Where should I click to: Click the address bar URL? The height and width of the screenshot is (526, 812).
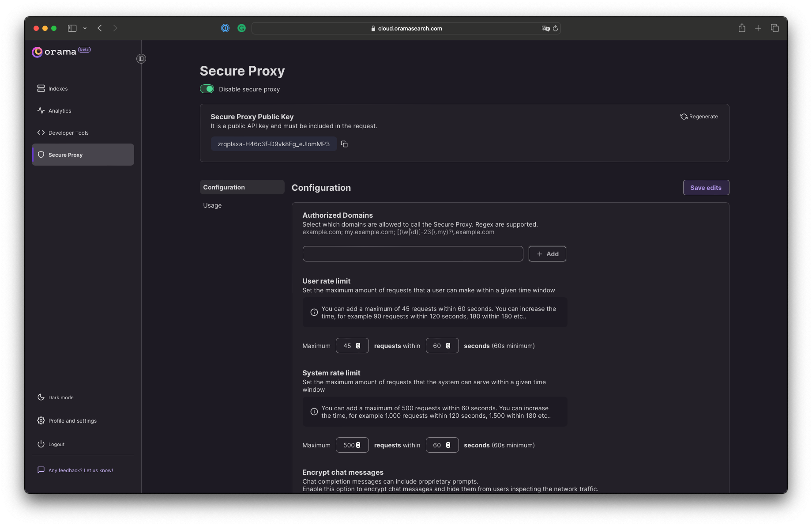(x=410, y=28)
